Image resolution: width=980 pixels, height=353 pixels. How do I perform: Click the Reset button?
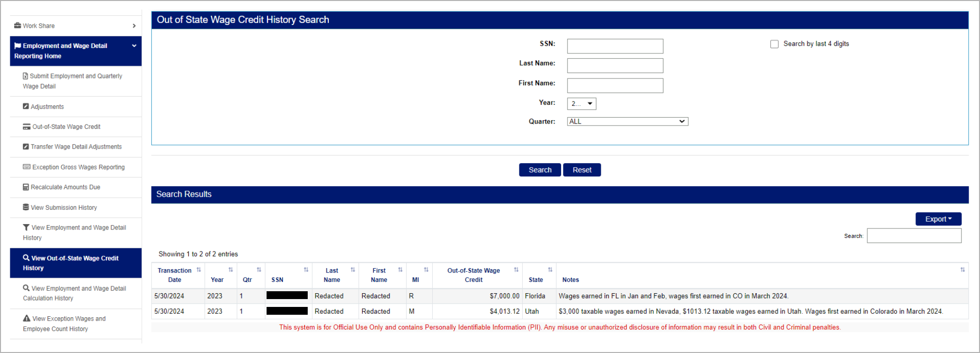(582, 170)
